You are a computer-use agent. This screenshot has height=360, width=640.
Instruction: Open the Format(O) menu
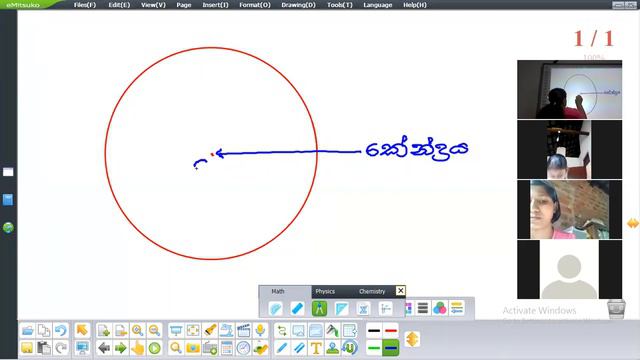[x=255, y=5]
